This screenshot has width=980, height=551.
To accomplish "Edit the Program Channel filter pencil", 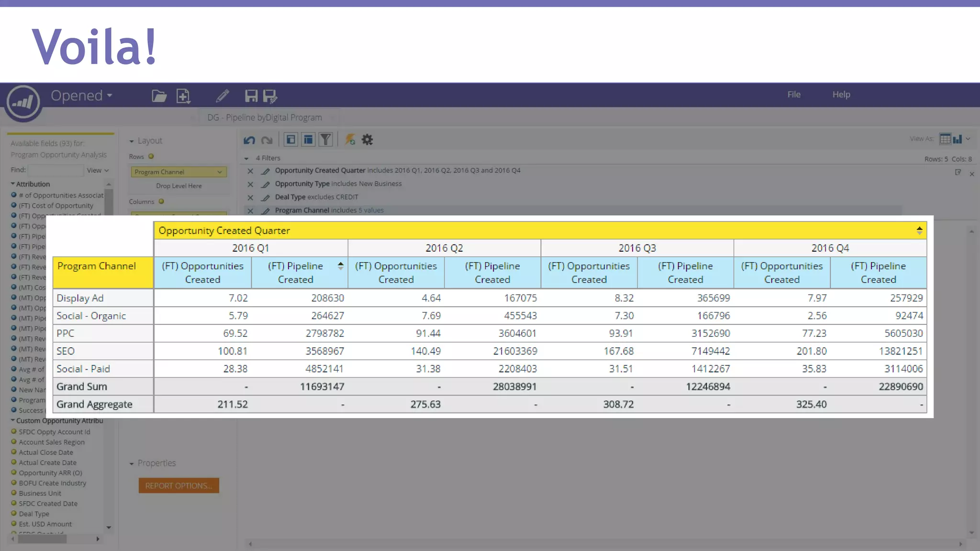I will (266, 210).
